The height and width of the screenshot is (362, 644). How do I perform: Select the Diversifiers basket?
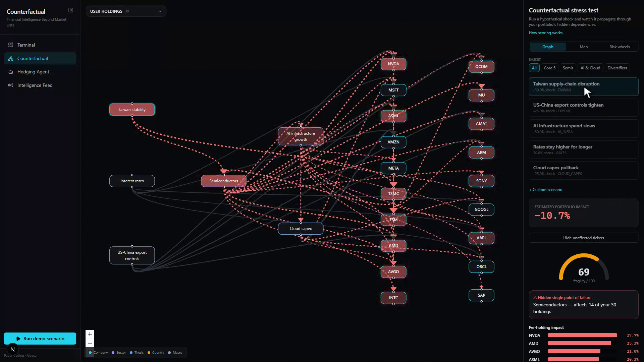(x=617, y=68)
